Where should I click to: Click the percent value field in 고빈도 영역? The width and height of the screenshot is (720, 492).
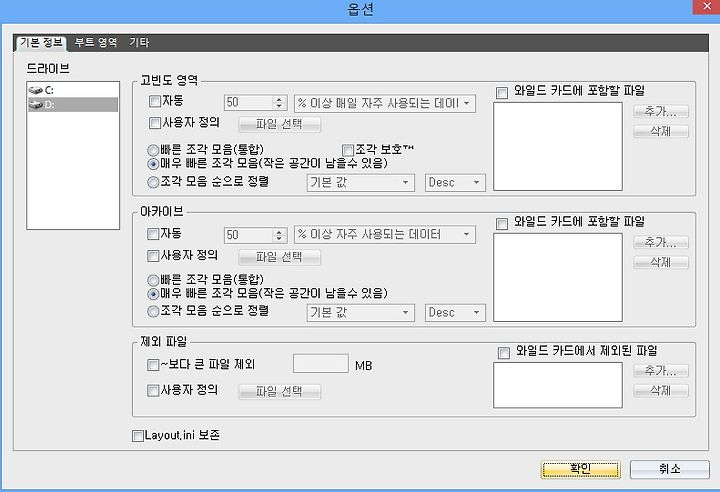pos(248,103)
